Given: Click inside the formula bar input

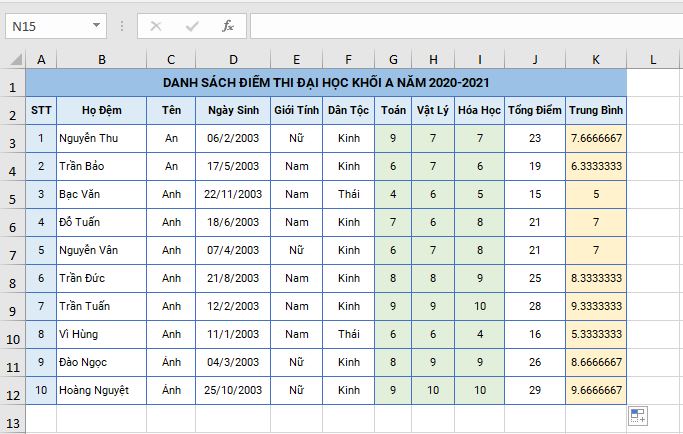Looking at the screenshot, I should point(466,26).
